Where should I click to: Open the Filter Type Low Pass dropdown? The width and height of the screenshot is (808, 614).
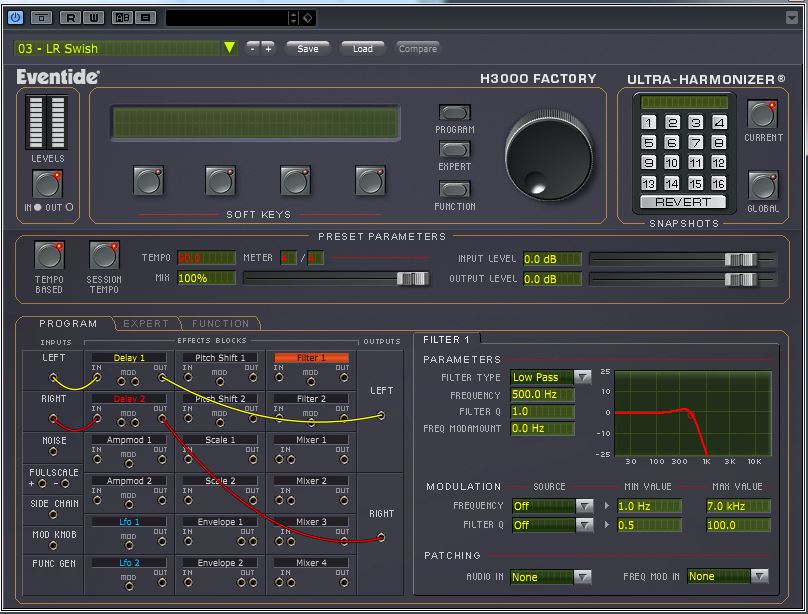pos(581,377)
